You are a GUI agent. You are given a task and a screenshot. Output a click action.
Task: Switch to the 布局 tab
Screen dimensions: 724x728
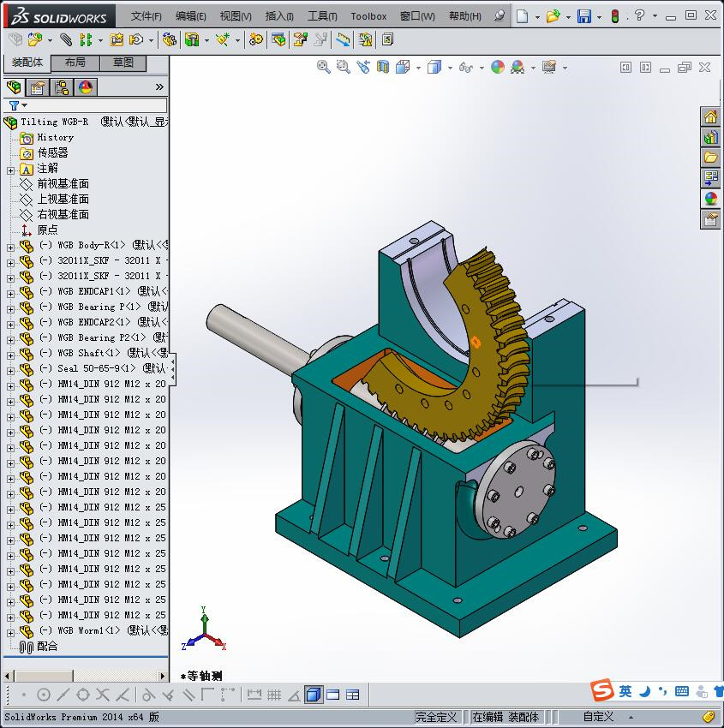click(75, 63)
